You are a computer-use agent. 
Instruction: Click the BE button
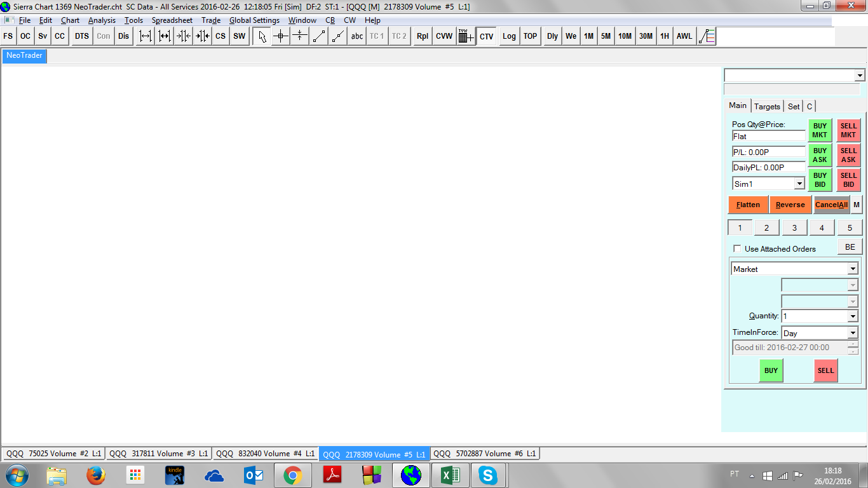tap(850, 247)
